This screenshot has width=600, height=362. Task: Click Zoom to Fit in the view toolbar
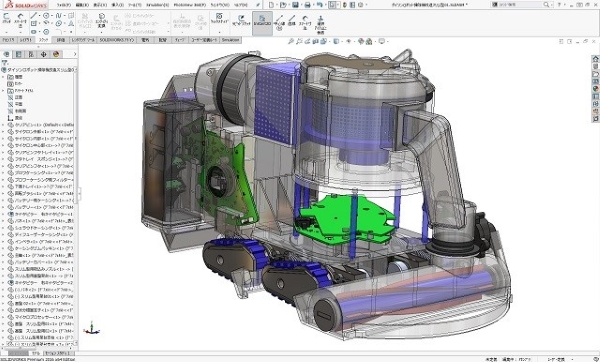(x=291, y=41)
